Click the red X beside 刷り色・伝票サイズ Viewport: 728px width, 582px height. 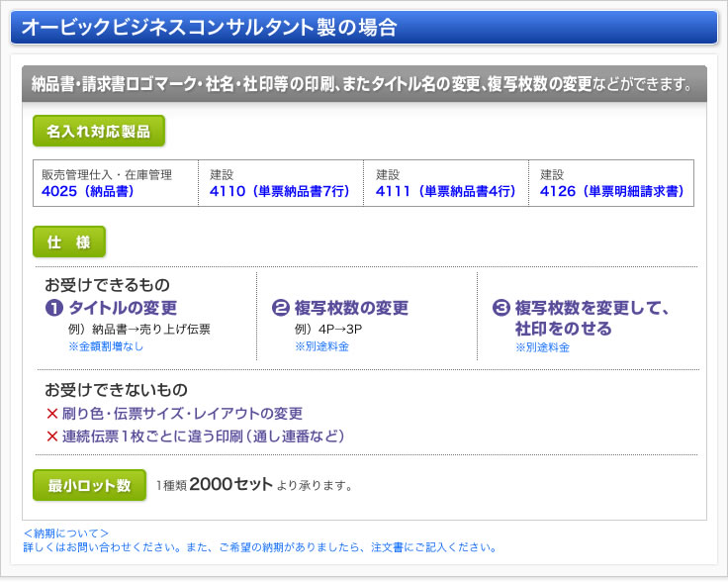pyautogui.click(x=52, y=414)
